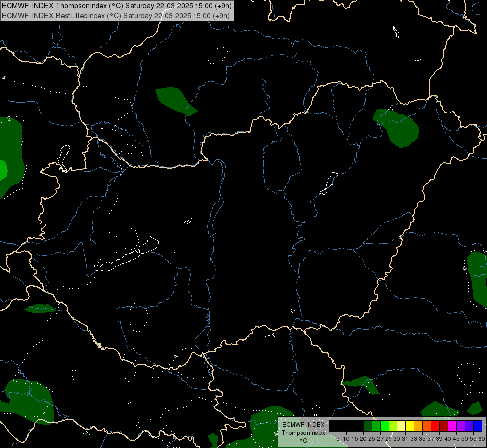Click the legend tick label 45

pos(456,439)
